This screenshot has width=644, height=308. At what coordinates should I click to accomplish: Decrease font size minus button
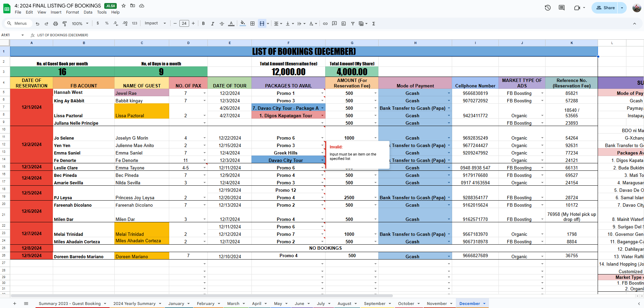pos(175,23)
